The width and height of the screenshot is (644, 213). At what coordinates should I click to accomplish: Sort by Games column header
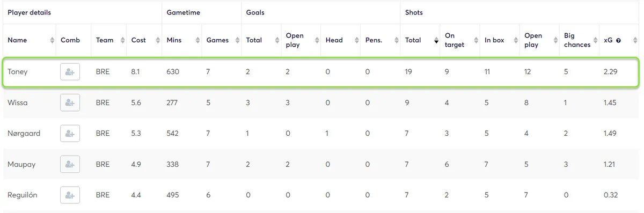click(x=222, y=40)
